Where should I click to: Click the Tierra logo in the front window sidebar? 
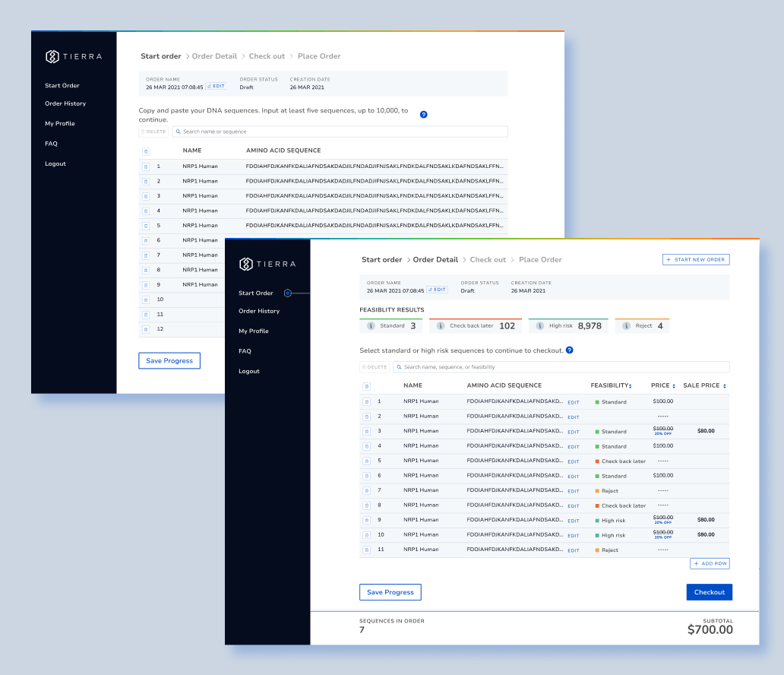point(267,264)
